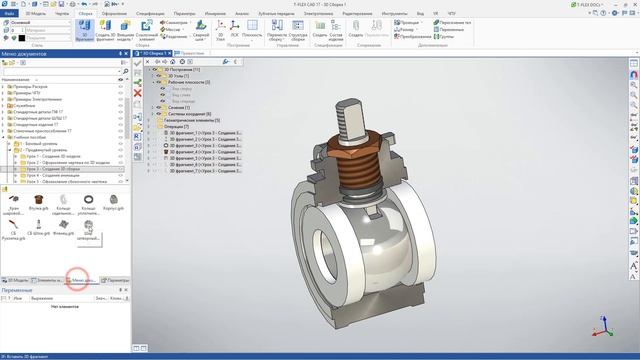Open the Файл menu
Image resolution: width=640 pixels, height=360 pixels.
point(9,13)
